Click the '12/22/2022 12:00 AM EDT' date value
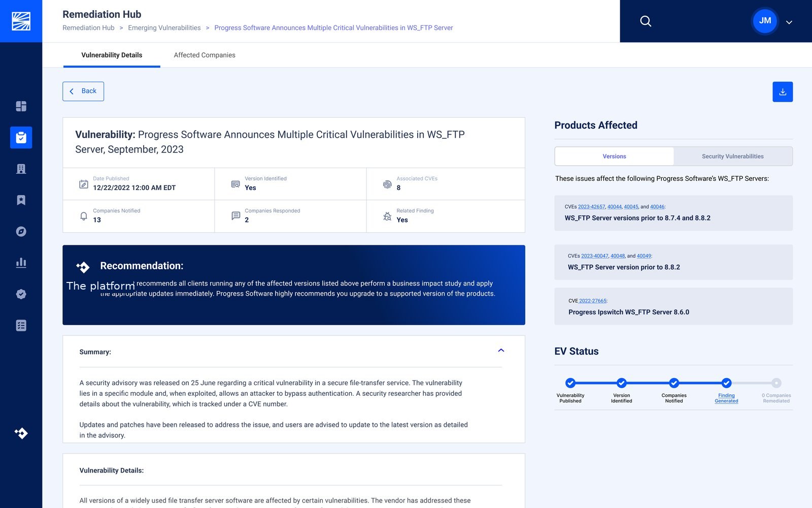 134,188
